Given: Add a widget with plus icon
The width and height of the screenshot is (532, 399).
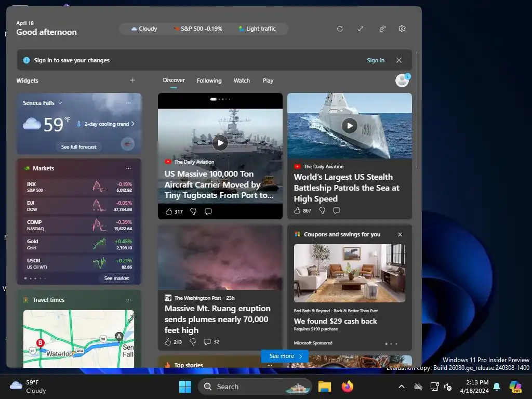Looking at the screenshot, I should pyautogui.click(x=132, y=81).
